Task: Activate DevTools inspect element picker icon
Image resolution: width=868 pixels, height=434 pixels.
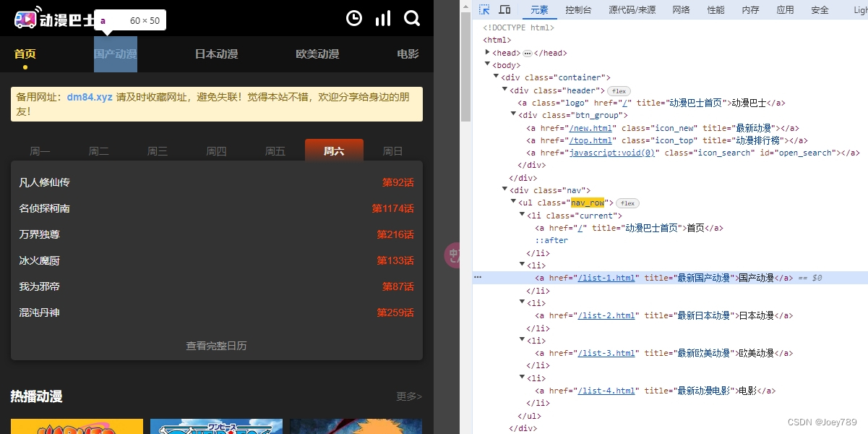Action: pyautogui.click(x=485, y=9)
